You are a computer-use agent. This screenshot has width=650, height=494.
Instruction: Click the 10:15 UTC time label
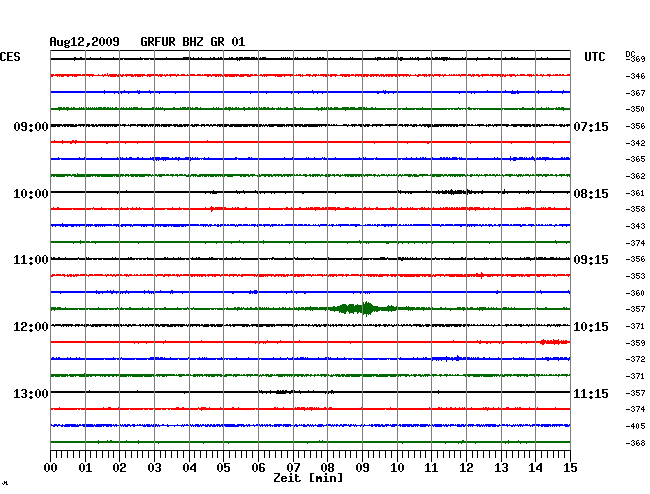pyautogui.click(x=591, y=327)
